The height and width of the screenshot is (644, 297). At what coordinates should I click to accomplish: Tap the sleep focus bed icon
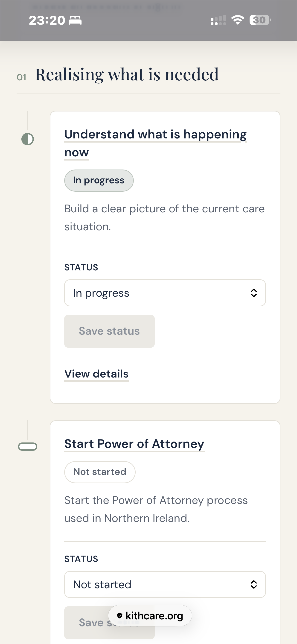click(x=75, y=20)
